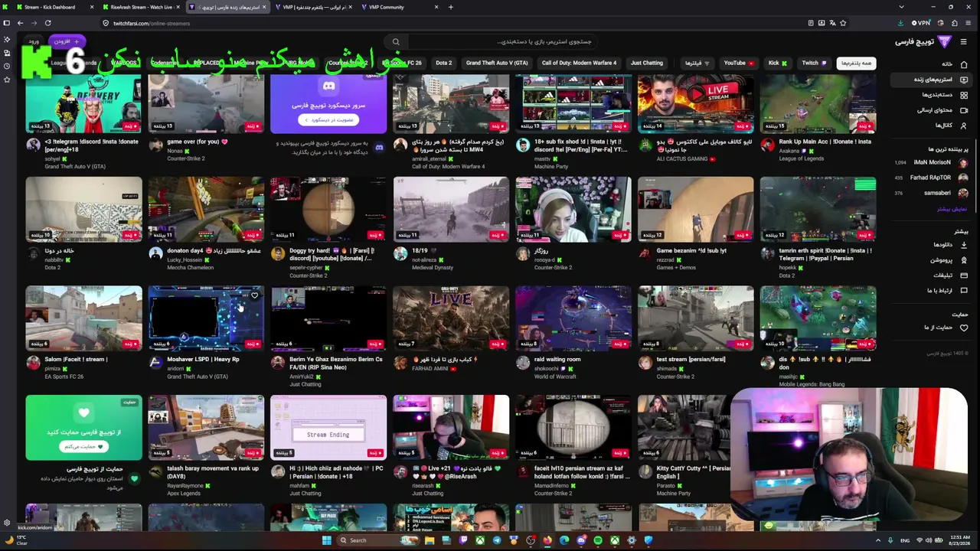Filter streams by YouTube platform

739,63
